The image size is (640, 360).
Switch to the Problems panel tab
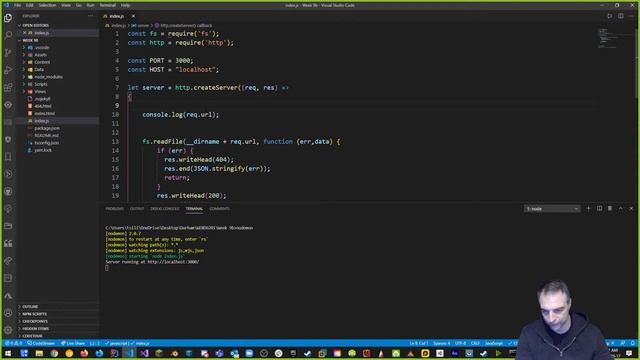(114, 209)
